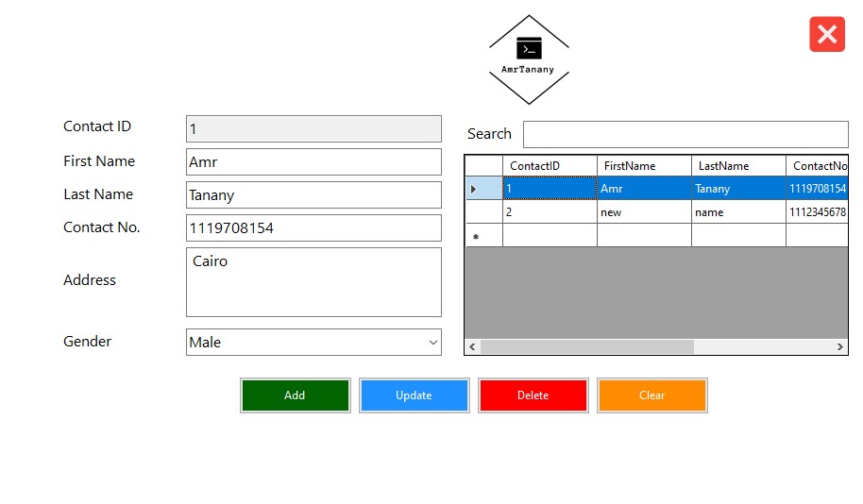Select the cell with first name new
This screenshot has width=863, height=504.
click(644, 211)
